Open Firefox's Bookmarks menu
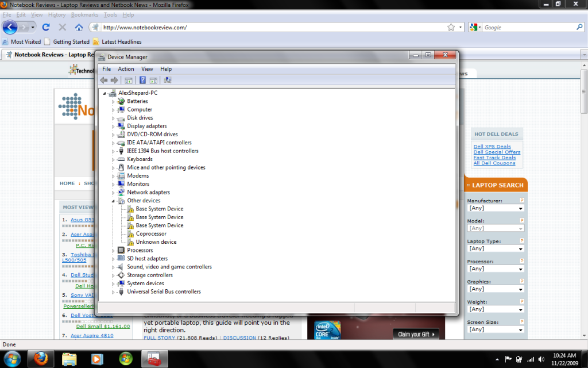The width and height of the screenshot is (588, 368). (84, 14)
